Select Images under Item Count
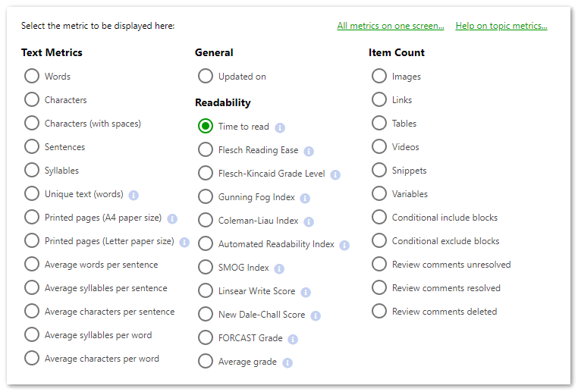This screenshot has height=392, width=578. pyautogui.click(x=379, y=76)
